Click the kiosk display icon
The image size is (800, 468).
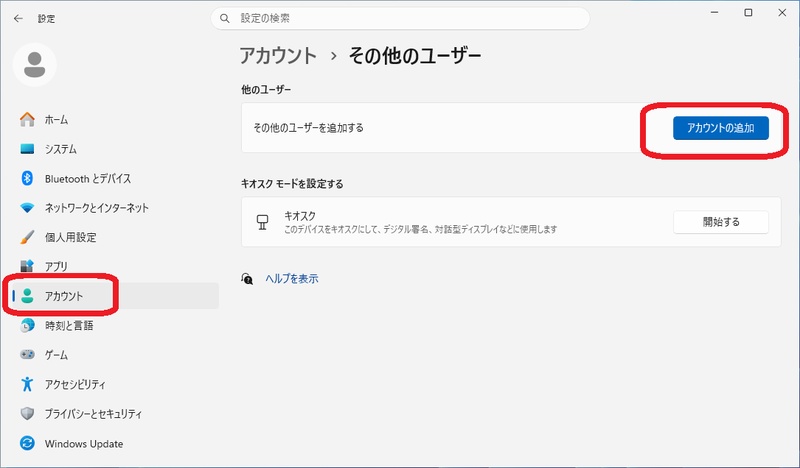point(262,222)
